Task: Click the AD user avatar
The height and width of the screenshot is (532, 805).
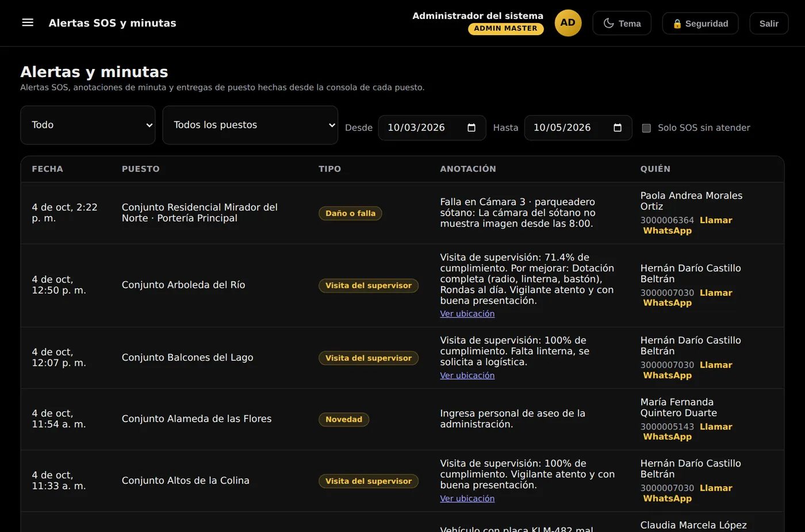Action: point(568,23)
